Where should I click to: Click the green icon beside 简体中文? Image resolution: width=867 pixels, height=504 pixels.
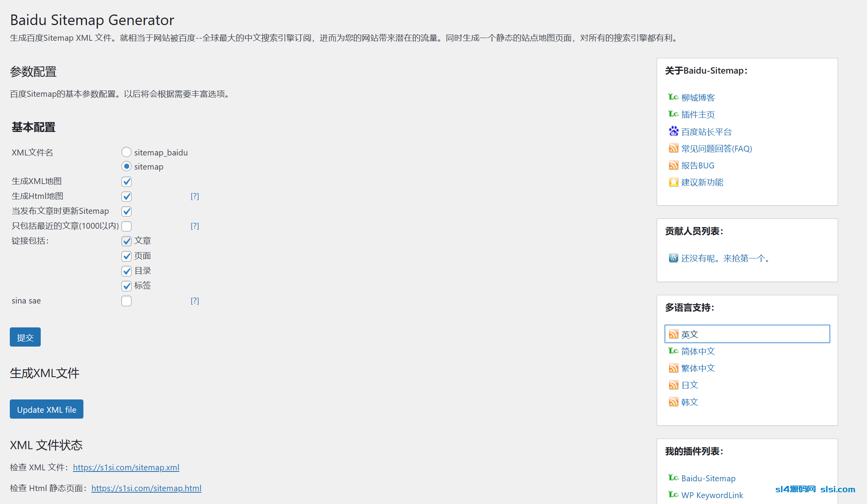673,351
